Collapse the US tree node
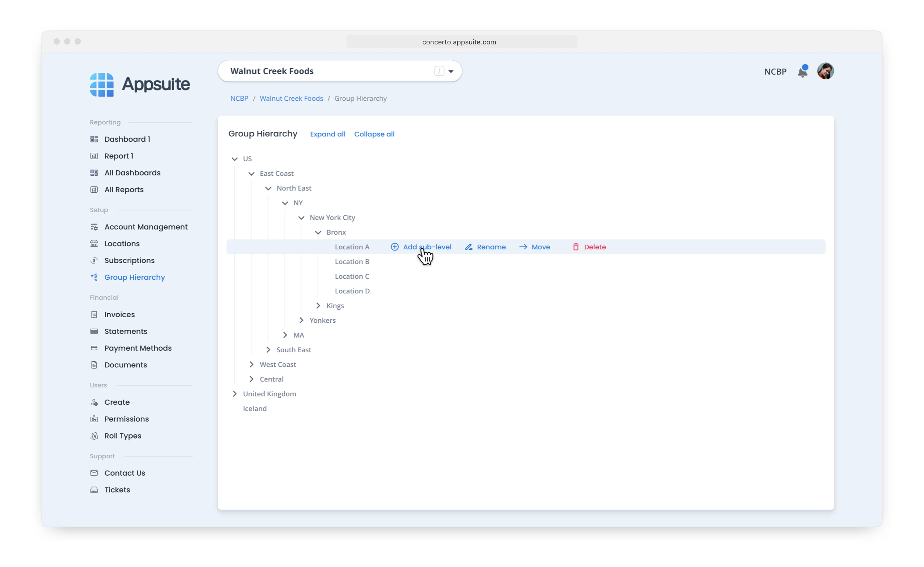This screenshot has width=924, height=567. tap(235, 159)
